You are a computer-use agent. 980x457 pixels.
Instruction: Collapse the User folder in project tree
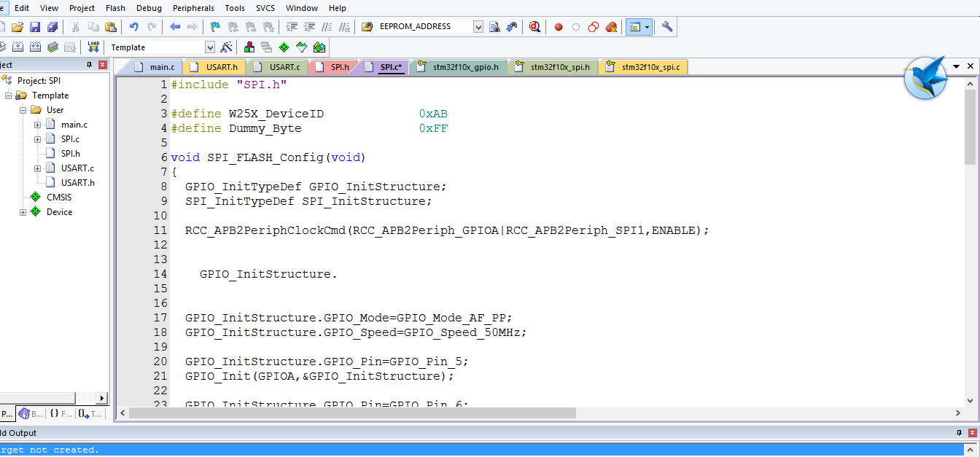click(x=23, y=110)
